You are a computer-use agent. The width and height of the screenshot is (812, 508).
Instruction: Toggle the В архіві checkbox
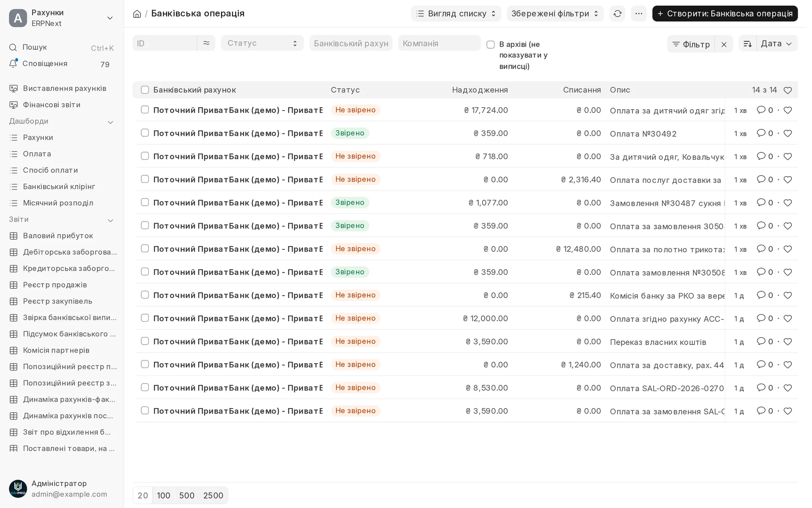coord(491,44)
